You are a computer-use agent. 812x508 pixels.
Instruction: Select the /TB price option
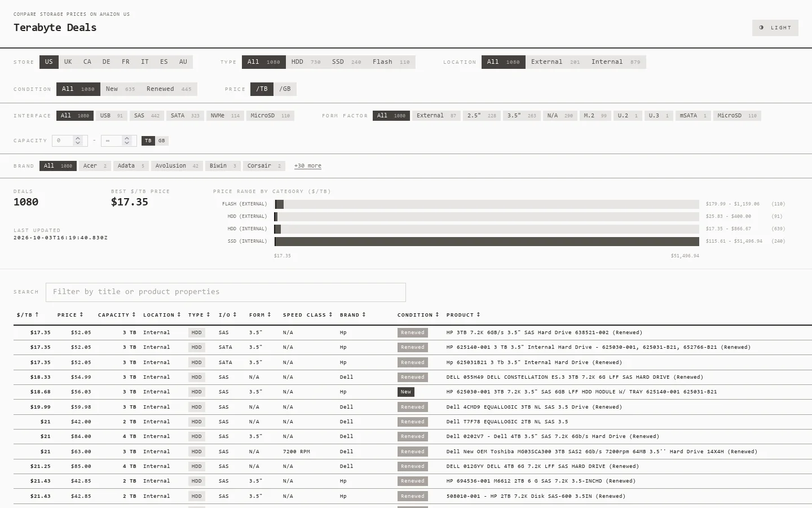point(262,89)
